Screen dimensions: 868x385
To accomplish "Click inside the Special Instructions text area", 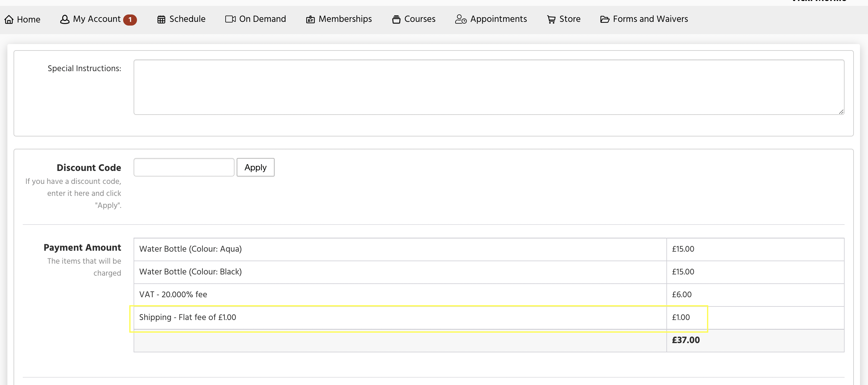I will 488,87.
